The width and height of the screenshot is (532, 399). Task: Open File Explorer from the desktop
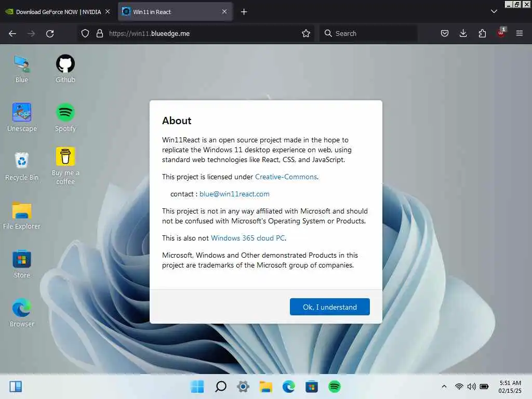click(x=22, y=215)
